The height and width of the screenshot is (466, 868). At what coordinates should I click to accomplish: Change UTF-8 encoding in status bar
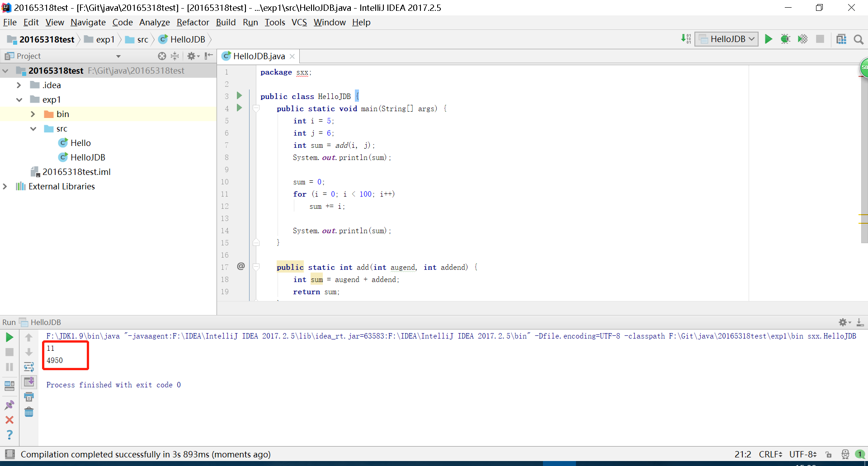click(x=803, y=454)
